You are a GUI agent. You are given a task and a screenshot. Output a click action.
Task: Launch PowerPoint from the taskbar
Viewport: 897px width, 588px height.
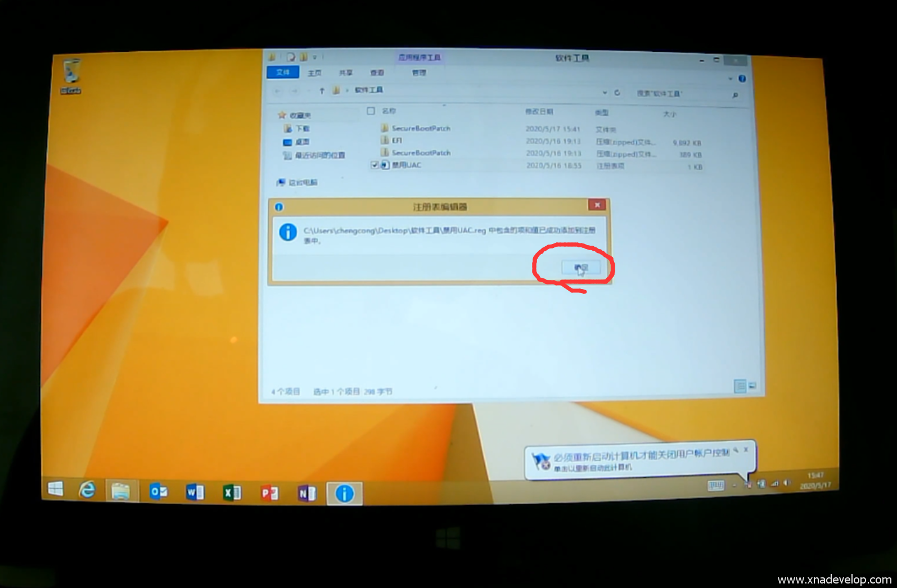pos(269,494)
